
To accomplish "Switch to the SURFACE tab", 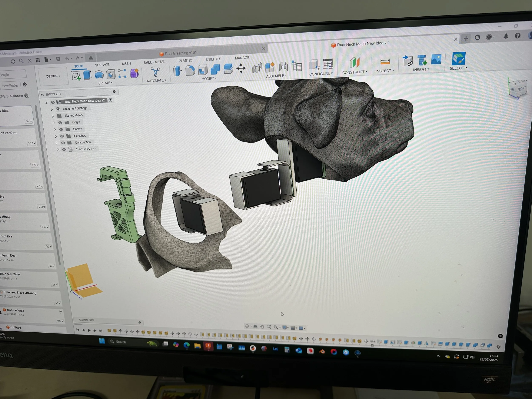I will [102, 65].
